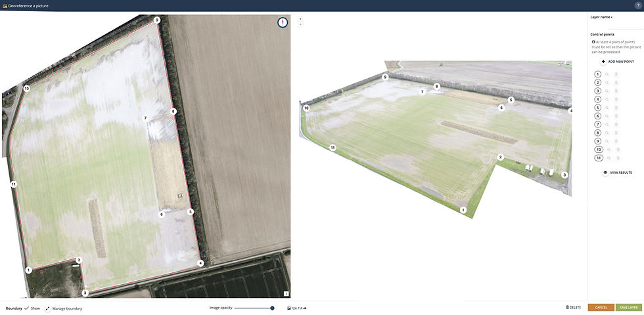Delete control point 11 via trash icon
The width and height of the screenshot is (644, 315).
pos(618,158)
